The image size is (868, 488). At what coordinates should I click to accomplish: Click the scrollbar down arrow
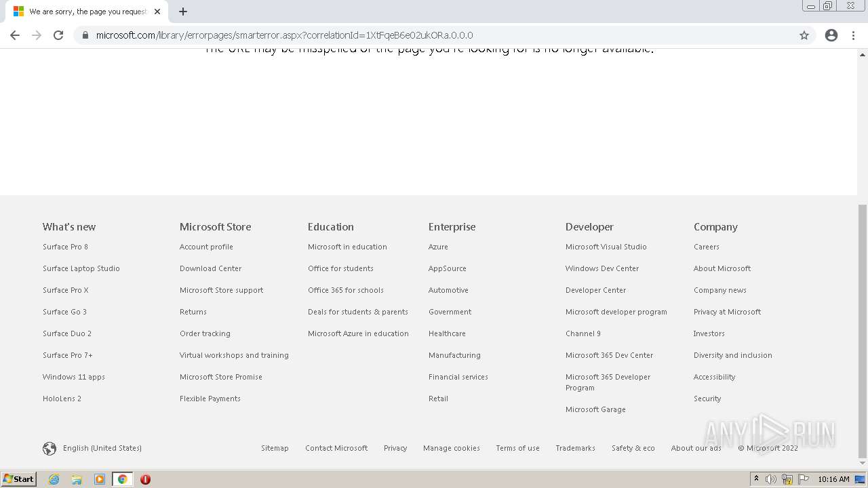[863, 464]
